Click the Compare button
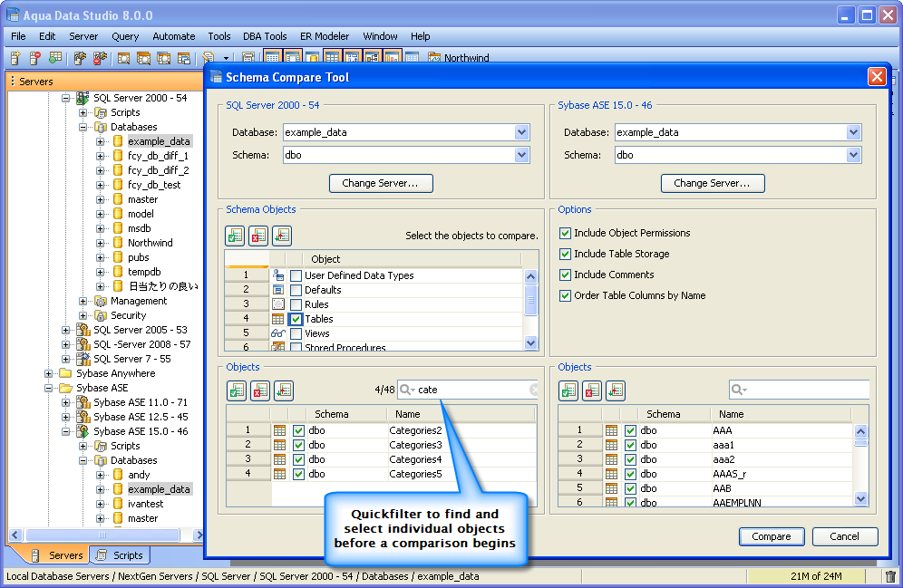The image size is (903, 588). (x=772, y=536)
